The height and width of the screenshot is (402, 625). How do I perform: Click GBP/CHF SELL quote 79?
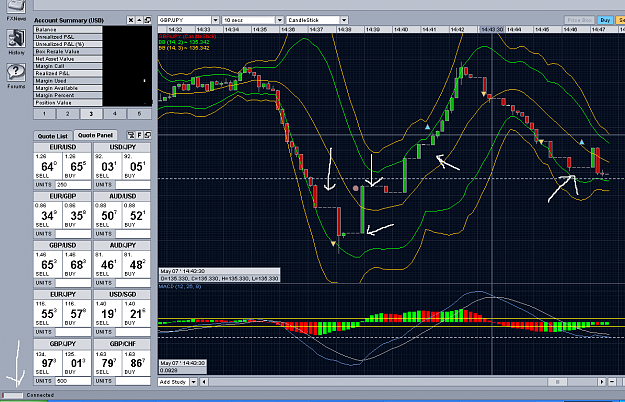tap(108, 363)
